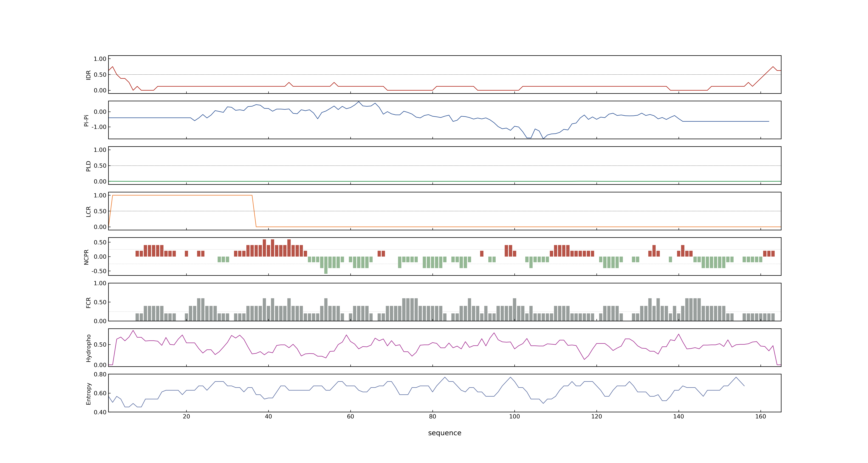The image size is (868, 463).
Task: Click the 0.60 tick on Entropy axis
Action: point(100,393)
